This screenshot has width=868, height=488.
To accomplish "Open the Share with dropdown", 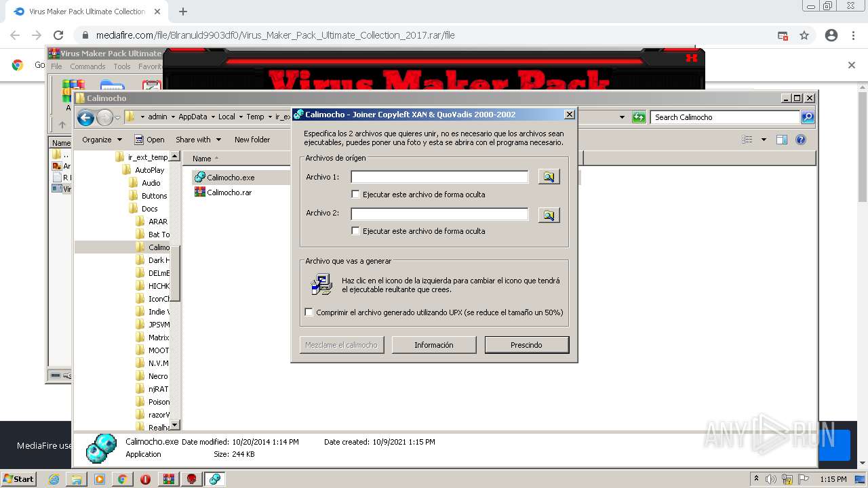I will pyautogui.click(x=198, y=140).
